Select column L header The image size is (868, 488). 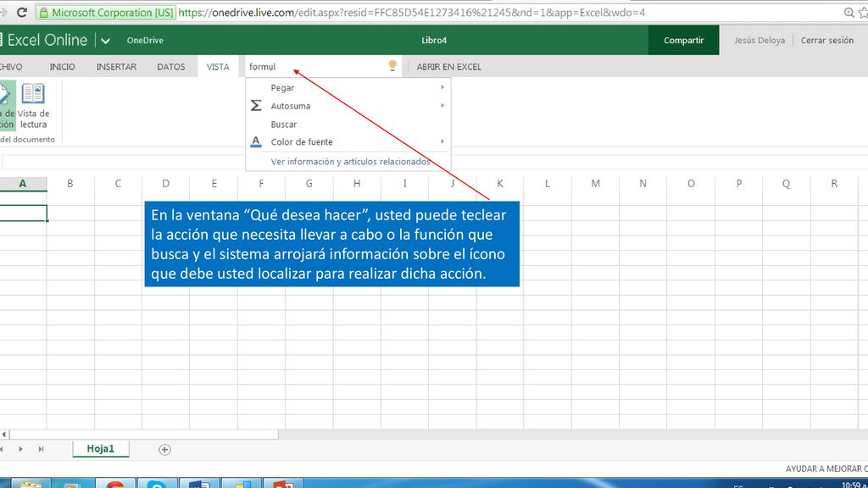click(x=548, y=183)
